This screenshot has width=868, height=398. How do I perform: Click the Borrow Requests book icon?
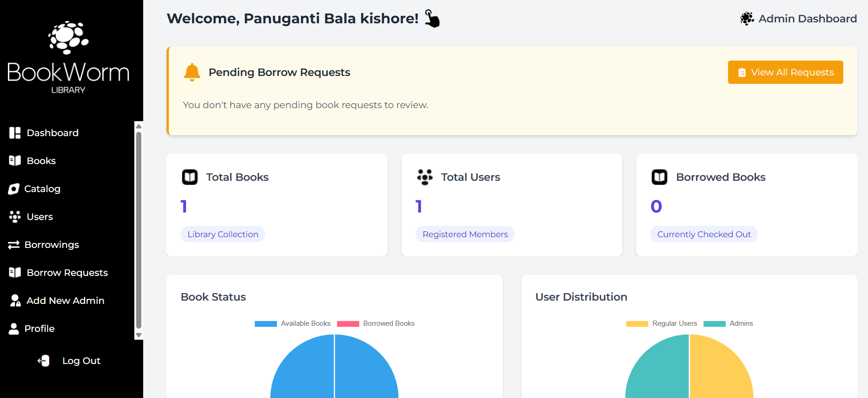(15, 273)
